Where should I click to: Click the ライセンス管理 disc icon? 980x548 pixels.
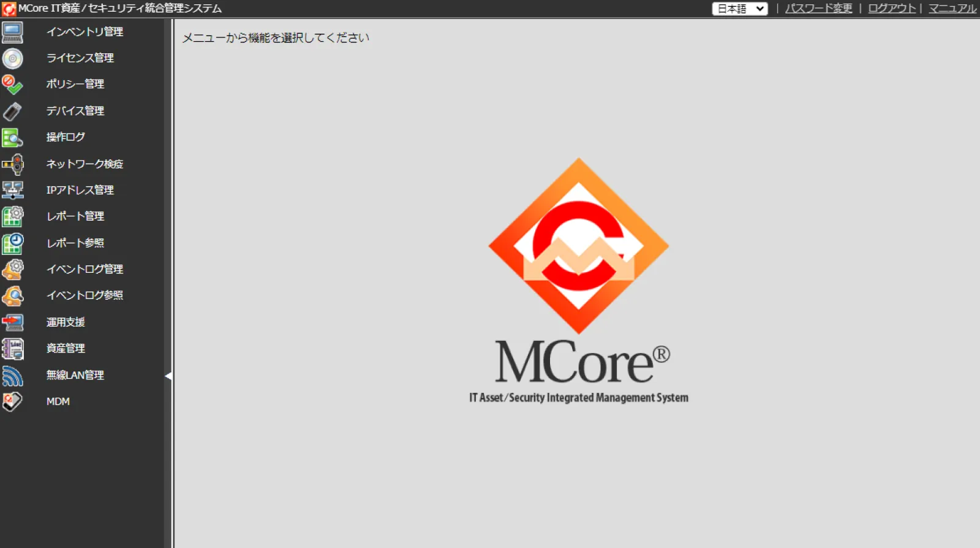tap(12, 58)
